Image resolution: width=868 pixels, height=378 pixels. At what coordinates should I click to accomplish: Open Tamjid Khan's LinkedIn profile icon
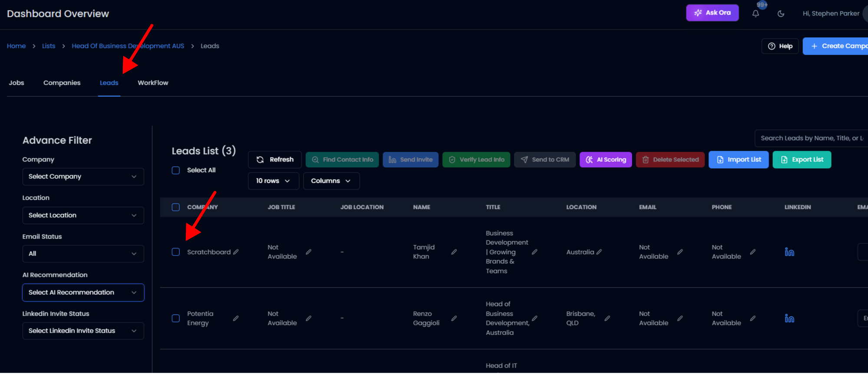coord(789,252)
